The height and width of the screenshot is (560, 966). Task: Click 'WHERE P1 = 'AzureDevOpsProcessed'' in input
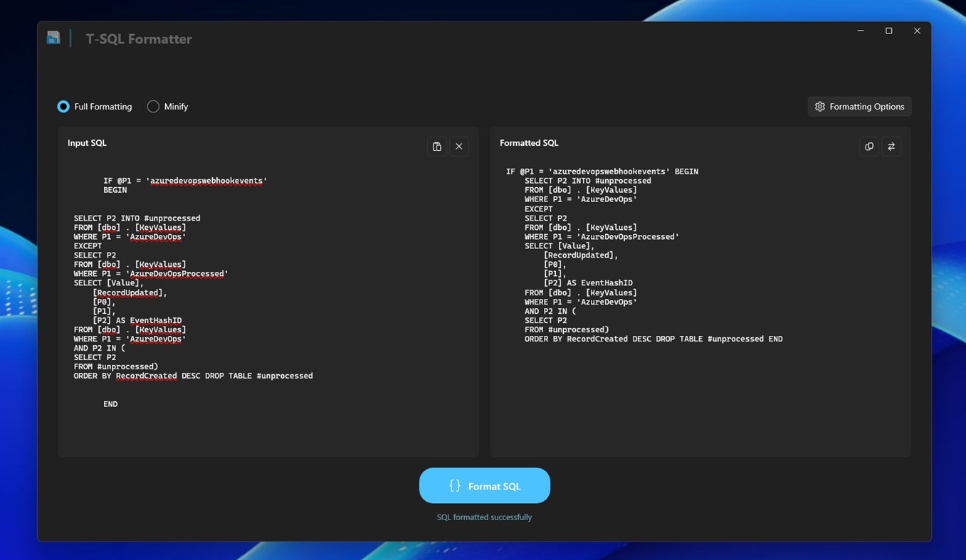(x=151, y=274)
